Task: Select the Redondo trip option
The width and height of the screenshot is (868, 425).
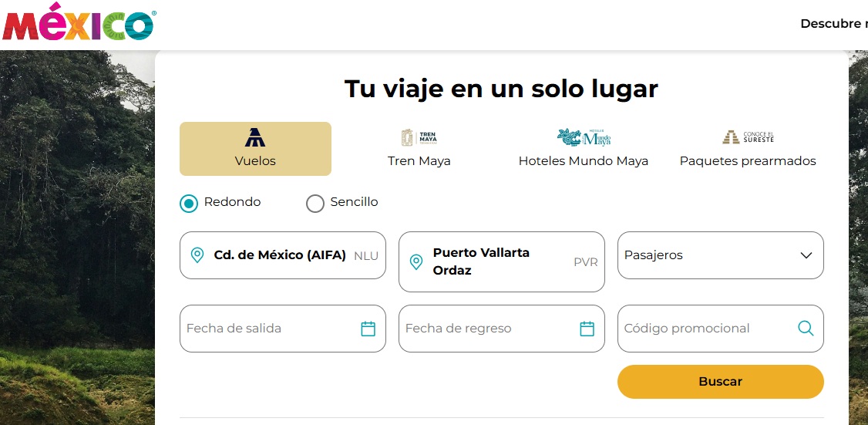Action: [x=189, y=204]
